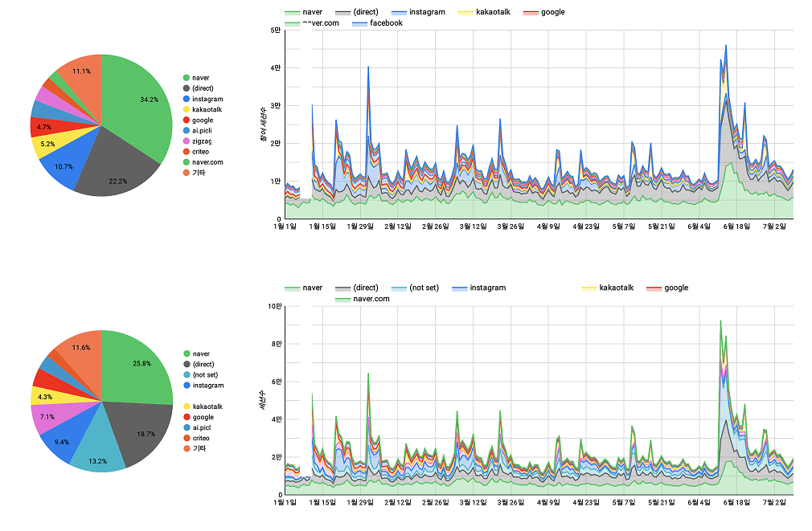Click criteo legend entry beside top pie chart
Screen dimensions: 812x531
click(x=200, y=152)
